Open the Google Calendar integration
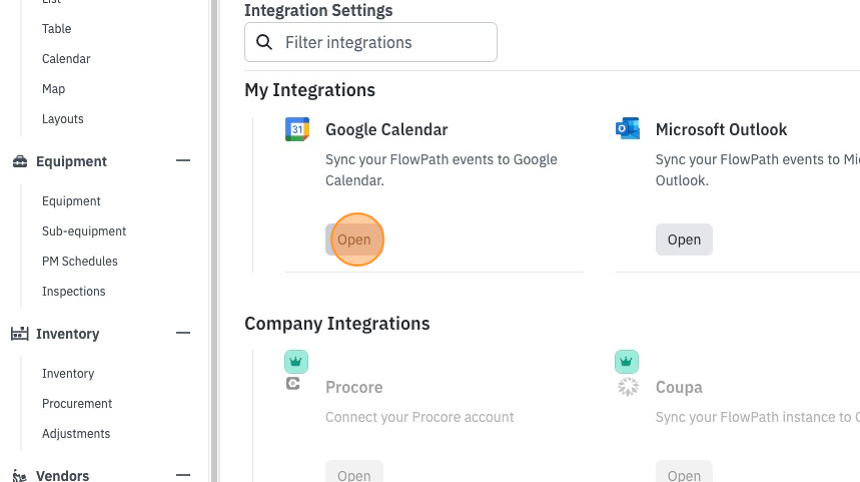 pos(354,240)
